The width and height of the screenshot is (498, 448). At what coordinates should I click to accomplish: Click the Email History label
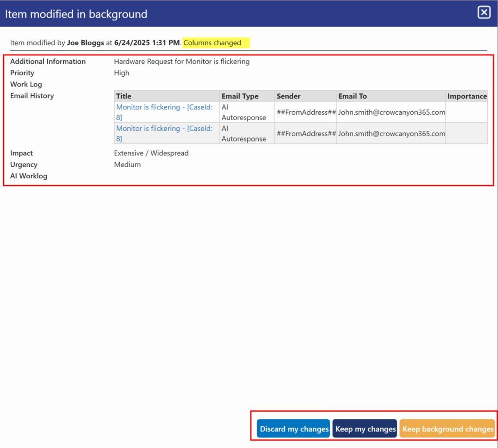[32, 96]
